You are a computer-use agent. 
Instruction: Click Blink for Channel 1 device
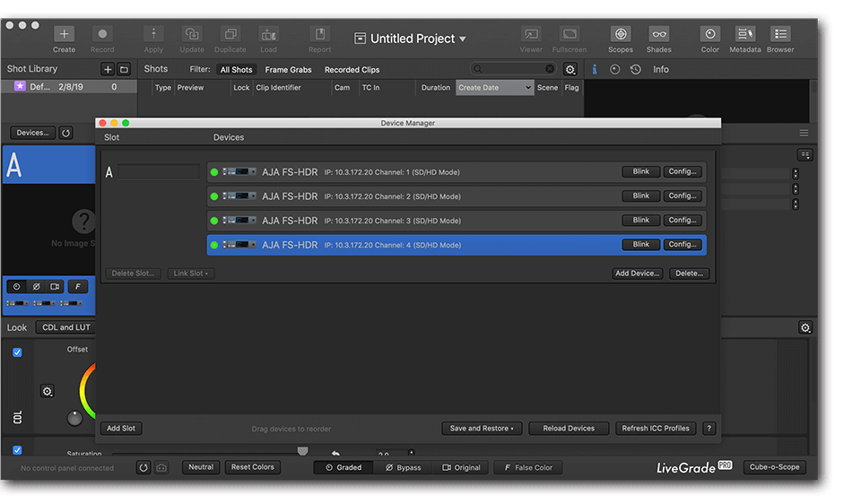point(640,171)
